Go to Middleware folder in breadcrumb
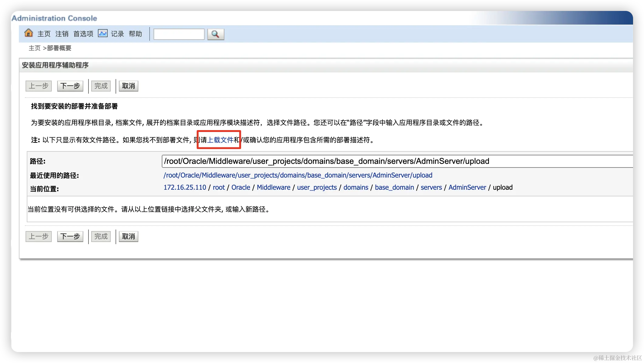This screenshot has height=363, width=644. click(273, 187)
